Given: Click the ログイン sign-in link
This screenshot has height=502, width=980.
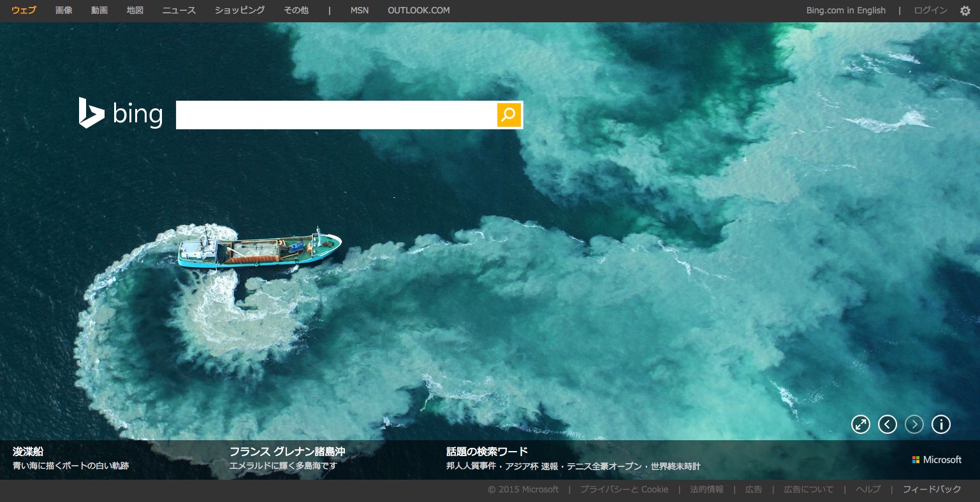Looking at the screenshot, I should [x=930, y=10].
